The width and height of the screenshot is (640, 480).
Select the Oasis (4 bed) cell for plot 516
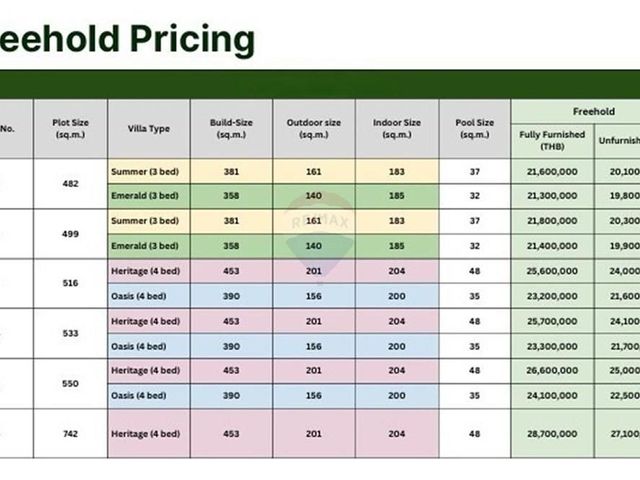click(149, 296)
